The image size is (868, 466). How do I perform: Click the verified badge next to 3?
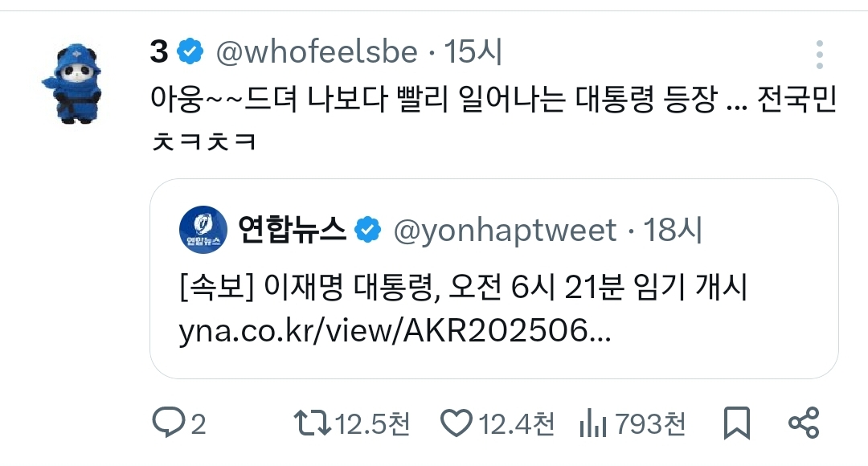[190, 51]
